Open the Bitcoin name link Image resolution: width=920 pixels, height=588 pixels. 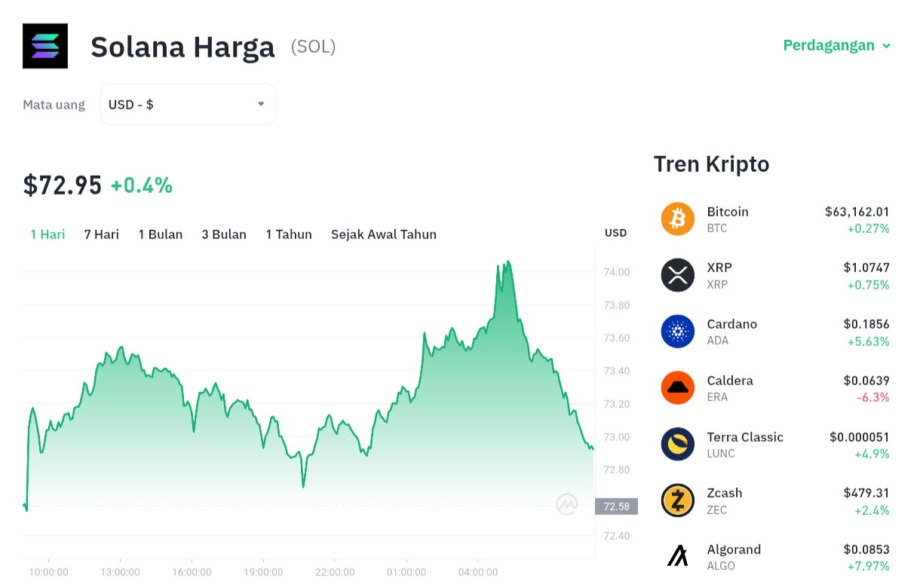[728, 212]
